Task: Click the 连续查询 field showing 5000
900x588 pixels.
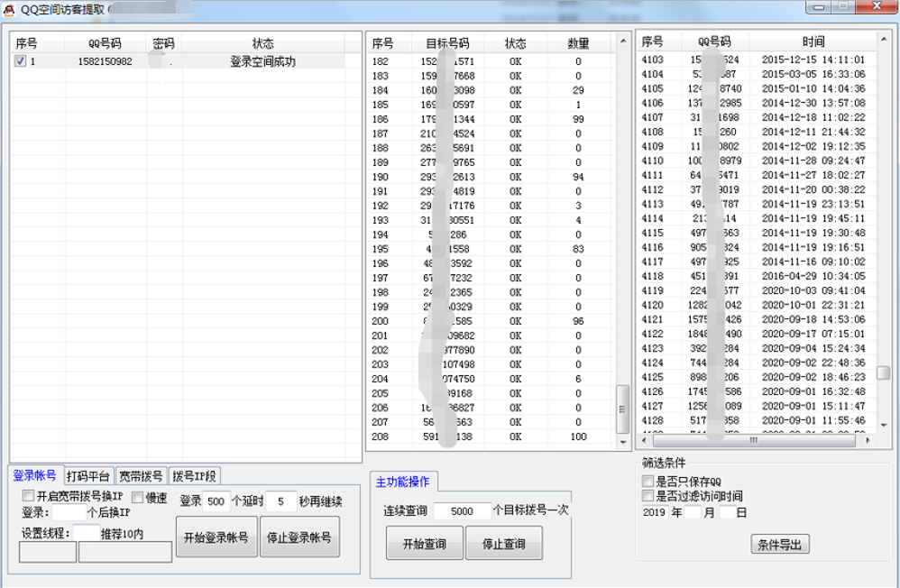Action: click(x=462, y=511)
